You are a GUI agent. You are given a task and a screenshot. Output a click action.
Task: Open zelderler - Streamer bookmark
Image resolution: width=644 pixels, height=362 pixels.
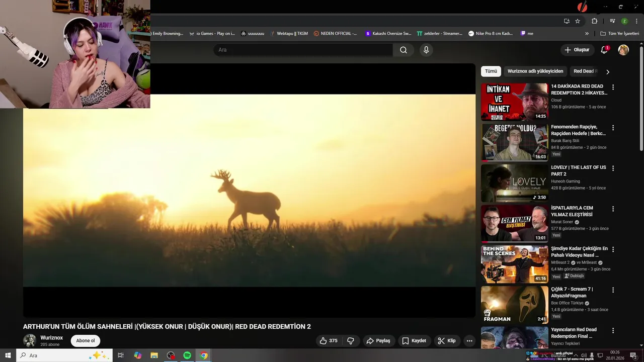[440, 34]
